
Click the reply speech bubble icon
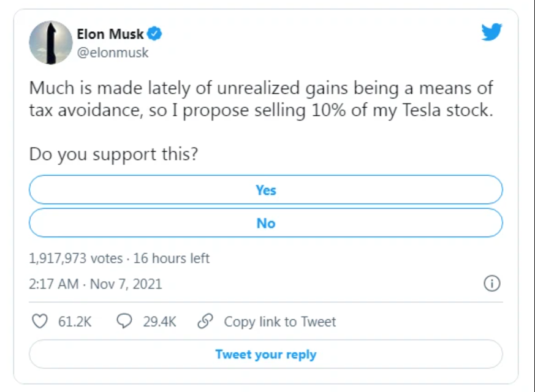coord(124,321)
